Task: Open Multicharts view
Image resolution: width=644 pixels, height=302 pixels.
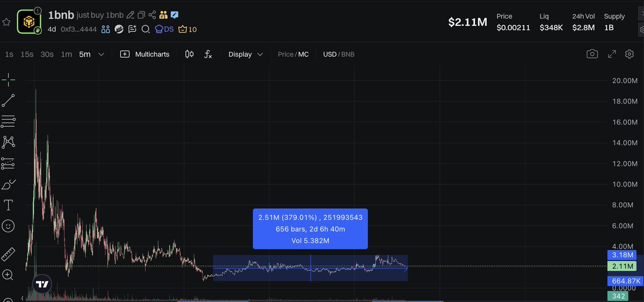Action: [x=145, y=54]
